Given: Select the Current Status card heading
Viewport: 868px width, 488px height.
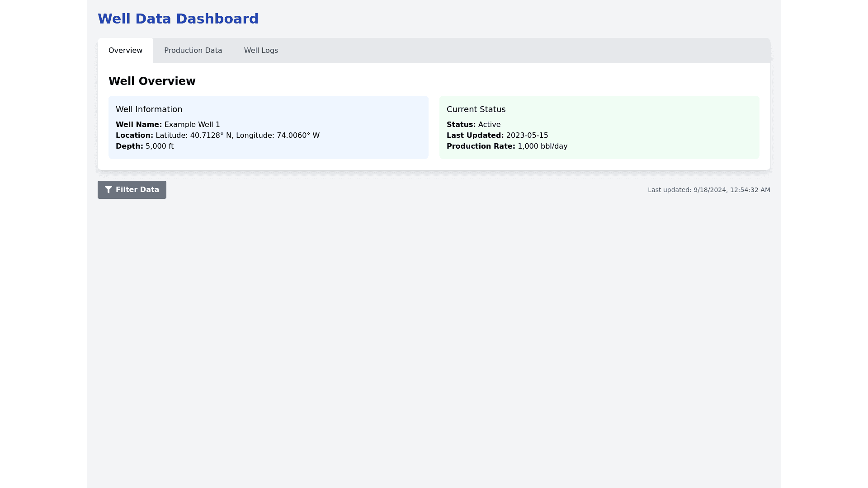Looking at the screenshot, I should click(x=476, y=109).
